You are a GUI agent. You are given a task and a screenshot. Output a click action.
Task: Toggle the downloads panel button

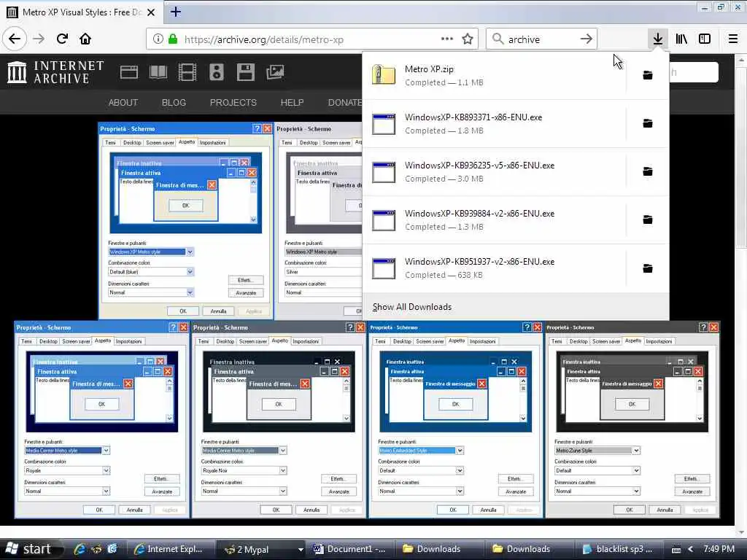point(658,39)
